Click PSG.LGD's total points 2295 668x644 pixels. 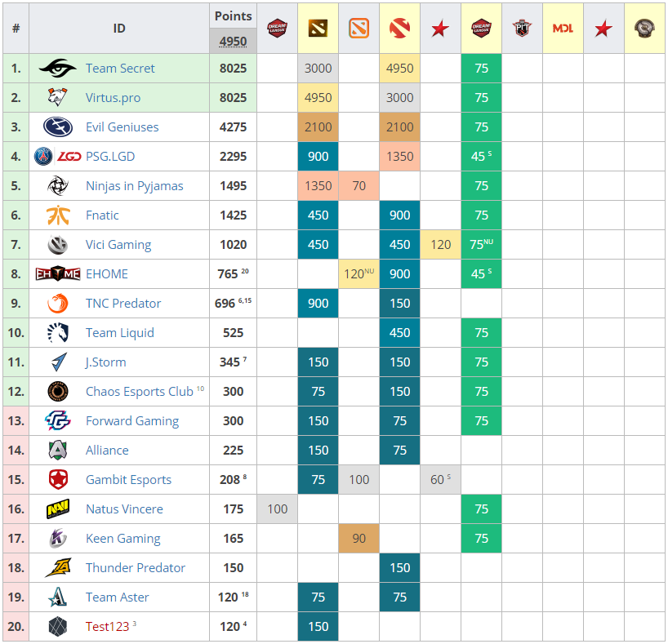click(233, 157)
